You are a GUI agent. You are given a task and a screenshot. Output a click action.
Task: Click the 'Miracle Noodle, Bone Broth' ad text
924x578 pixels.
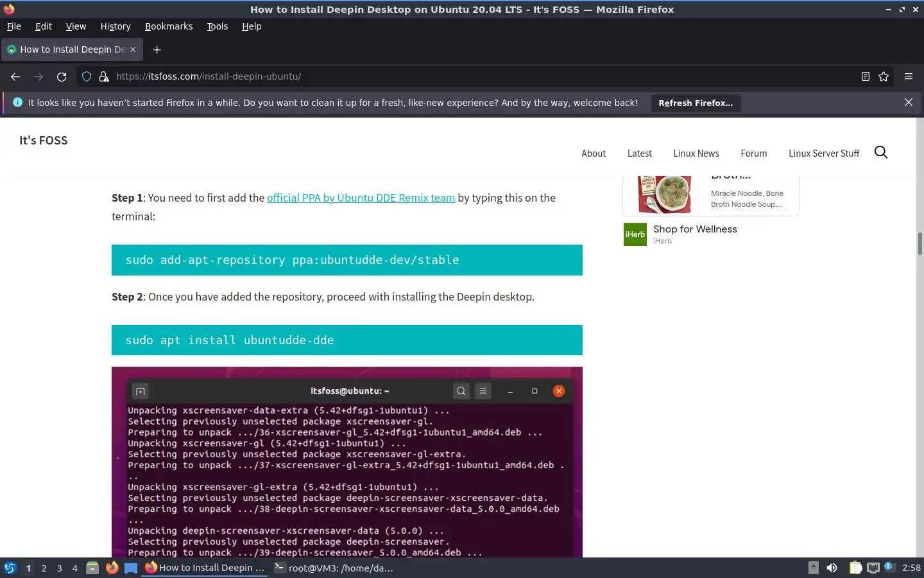(747, 198)
